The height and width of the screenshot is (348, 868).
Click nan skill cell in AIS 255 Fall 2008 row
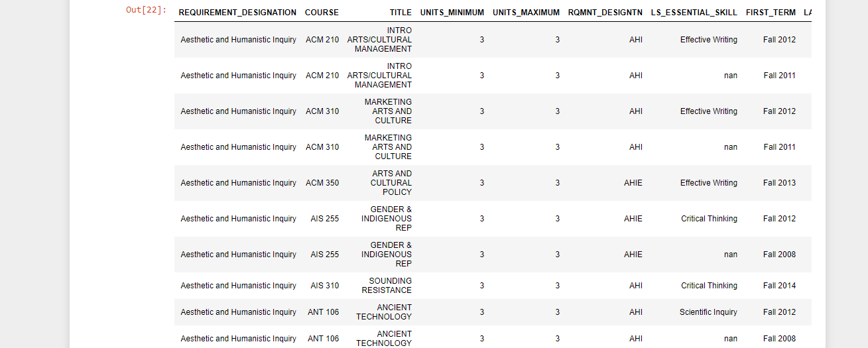[731, 255]
